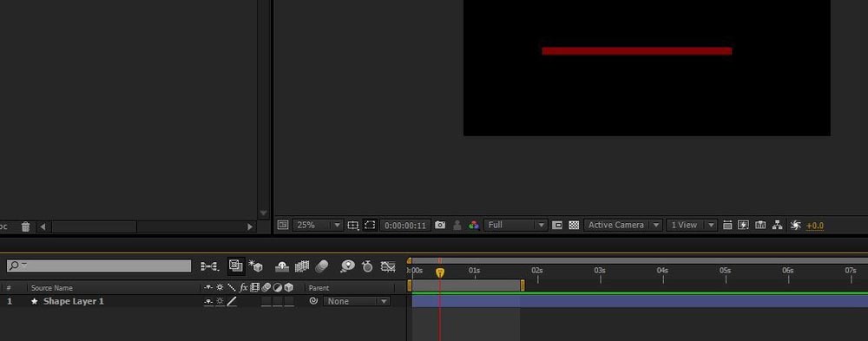Toggle mask and shape path visibility
Screen dimensions: 868x341
(370, 225)
